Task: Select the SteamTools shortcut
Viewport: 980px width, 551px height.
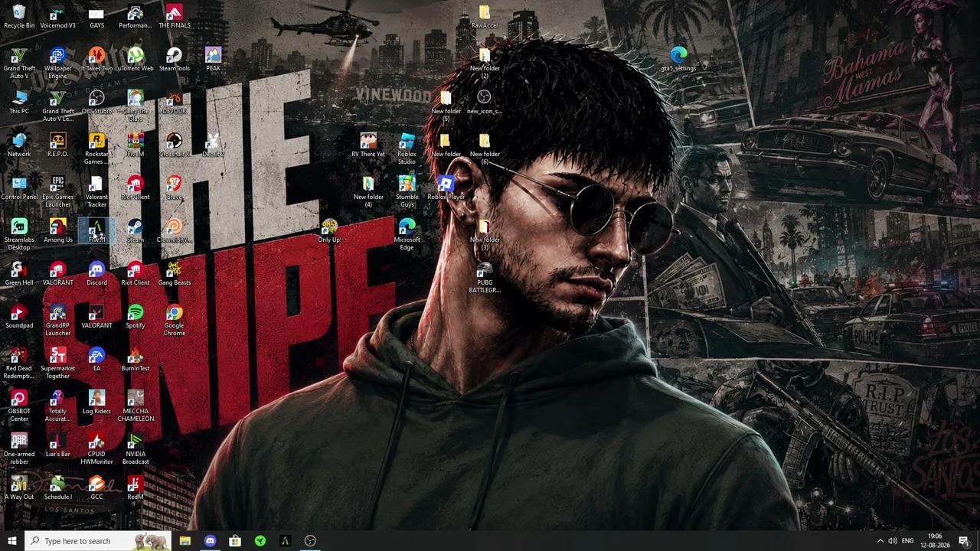Action: click(175, 60)
